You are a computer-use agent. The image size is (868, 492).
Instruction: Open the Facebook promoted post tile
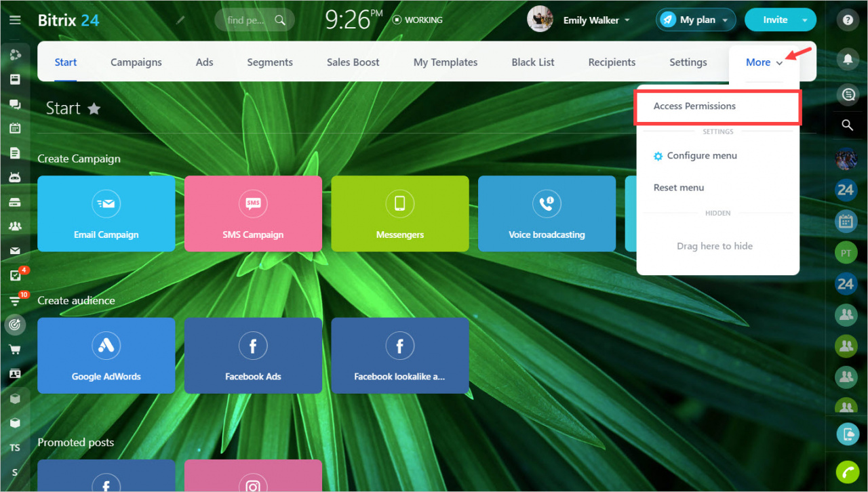[106, 476]
